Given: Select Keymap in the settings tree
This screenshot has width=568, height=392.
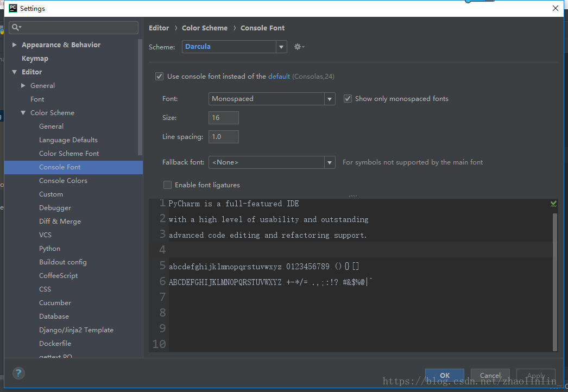Looking at the screenshot, I should coord(35,58).
